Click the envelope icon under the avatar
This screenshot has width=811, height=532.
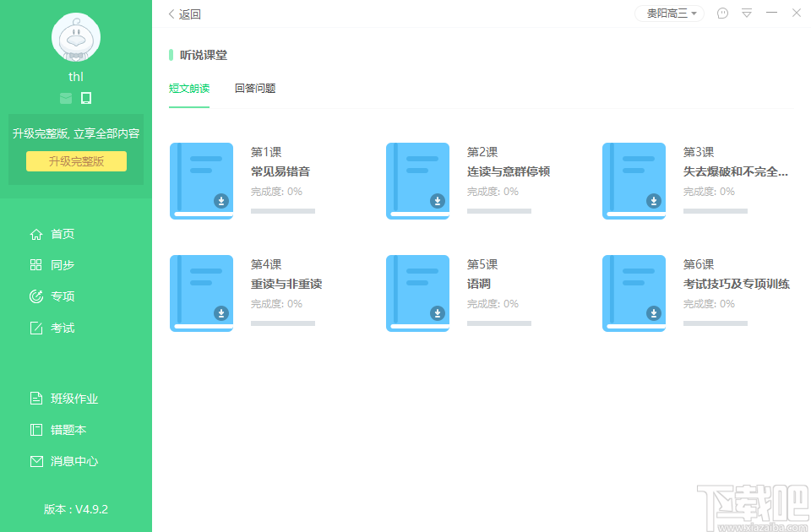[65, 98]
